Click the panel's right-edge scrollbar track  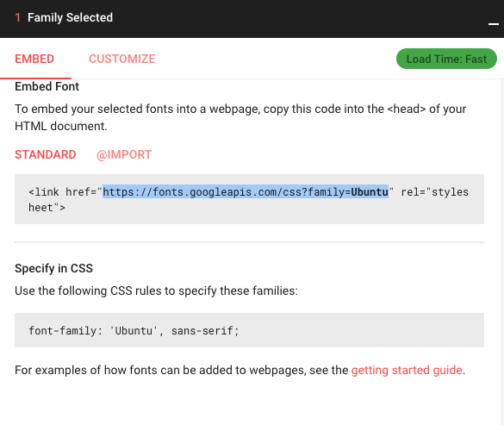[502, 251]
